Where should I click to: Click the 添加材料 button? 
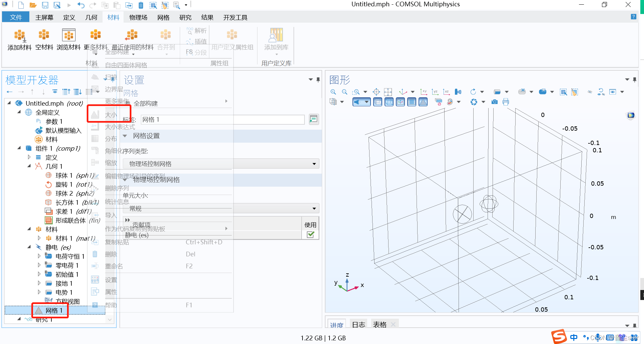(20, 40)
